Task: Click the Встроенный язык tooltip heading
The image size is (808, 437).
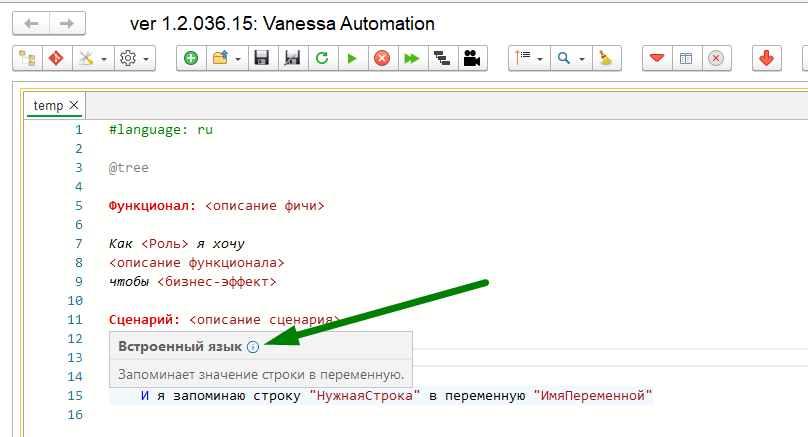Action: pos(180,346)
